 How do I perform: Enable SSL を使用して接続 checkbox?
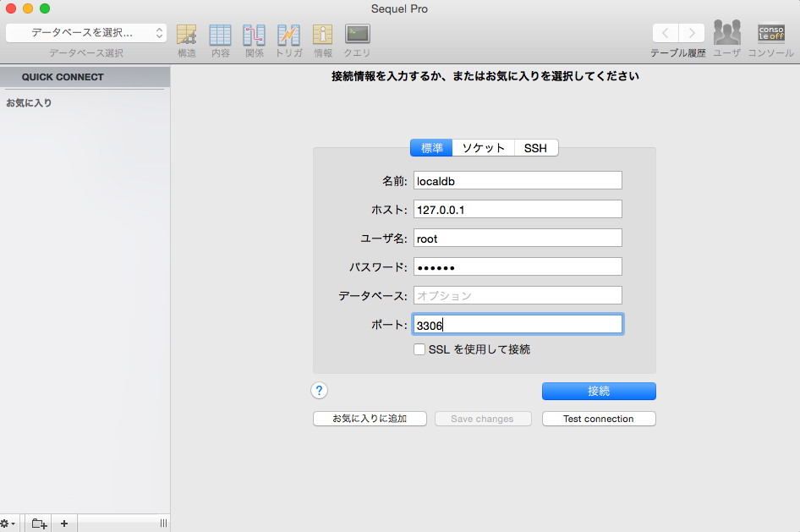[419, 349]
